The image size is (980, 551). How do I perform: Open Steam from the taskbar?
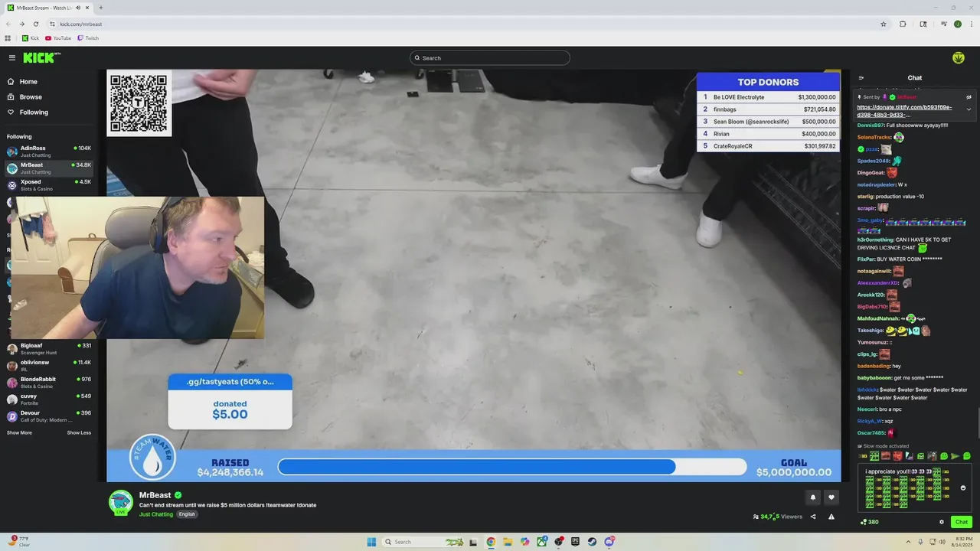coord(592,542)
